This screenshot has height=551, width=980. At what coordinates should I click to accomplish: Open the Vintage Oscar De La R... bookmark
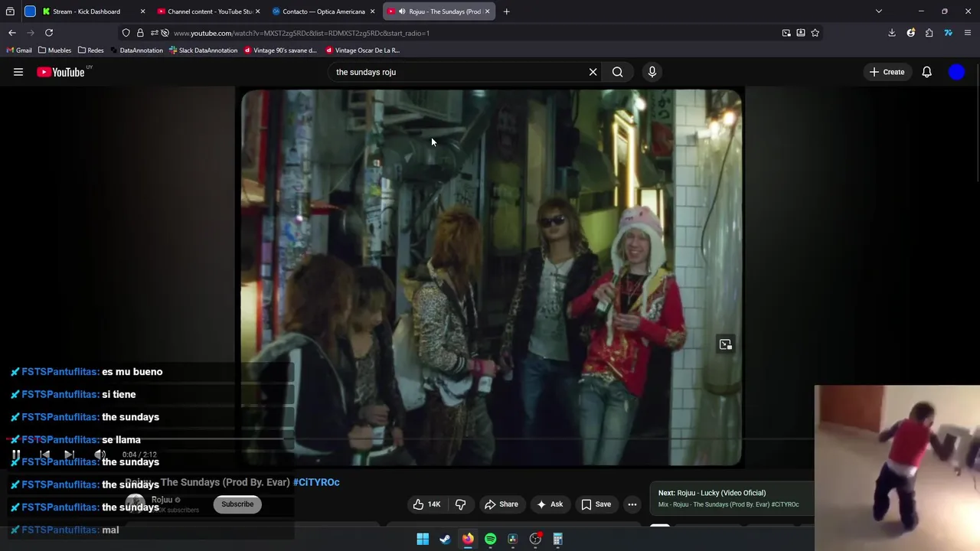point(363,51)
